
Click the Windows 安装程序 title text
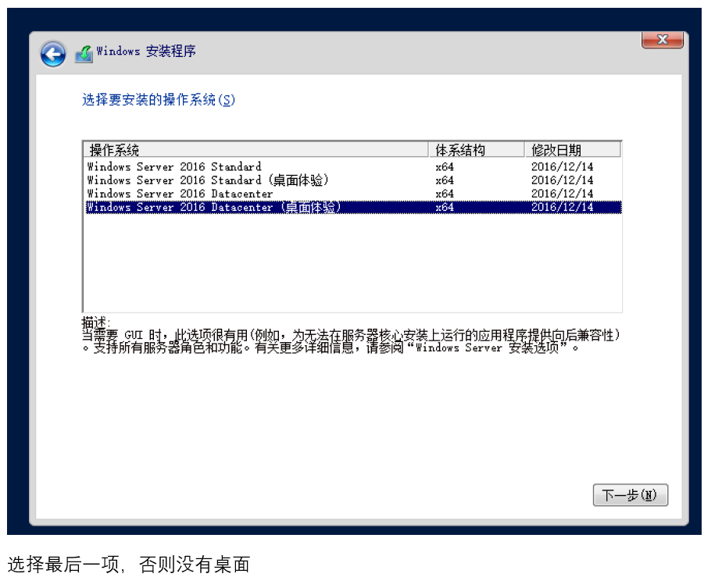pyautogui.click(x=146, y=52)
